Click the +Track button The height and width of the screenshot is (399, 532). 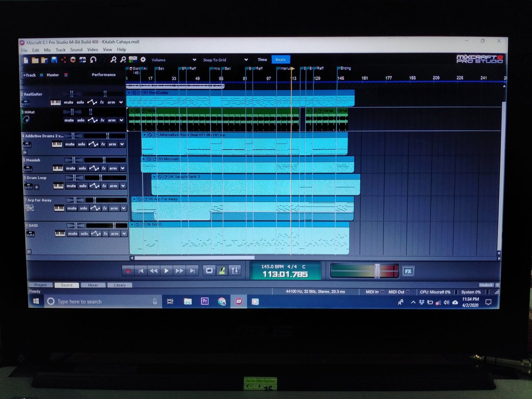coord(29,75)
